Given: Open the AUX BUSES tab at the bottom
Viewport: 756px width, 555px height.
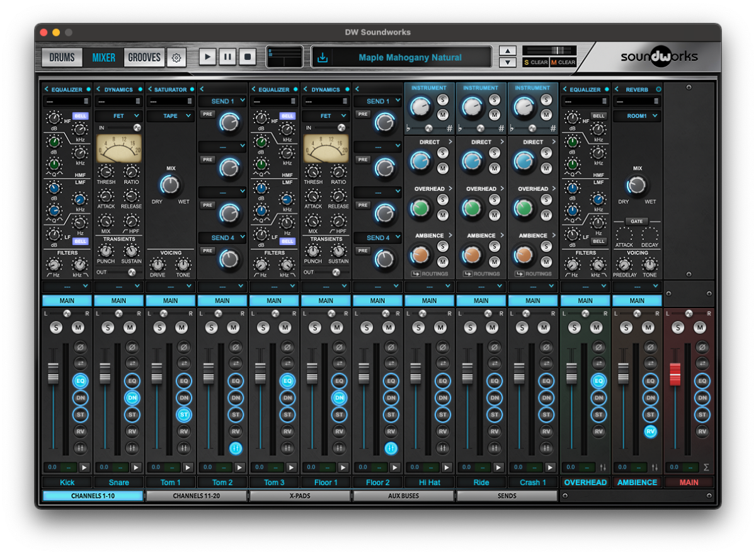Looking at the screenshot, I should 403,496.
